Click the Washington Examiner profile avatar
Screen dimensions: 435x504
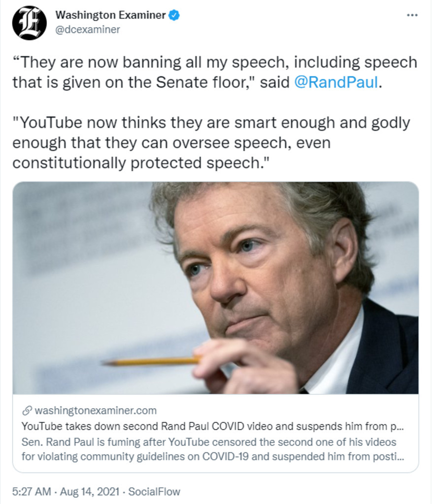(x=29, y=23)
